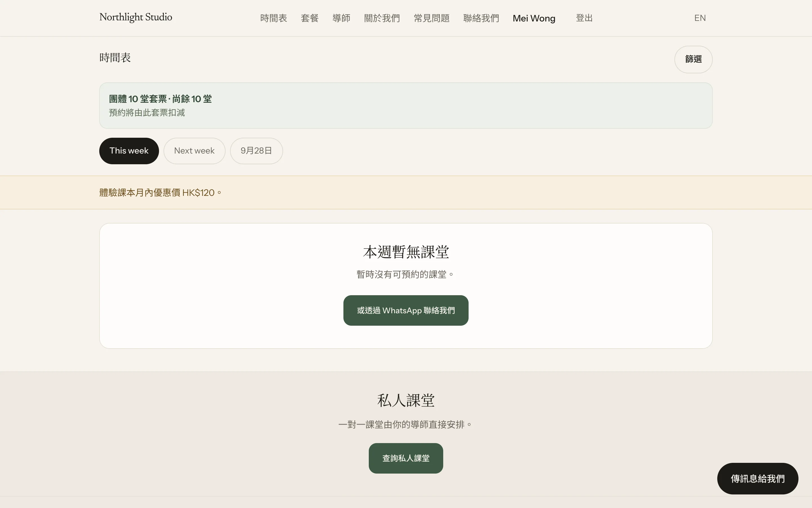Viewport: 812px width, 508px height.
Task: Select the This week tab
Action: (x=129, y=151)
